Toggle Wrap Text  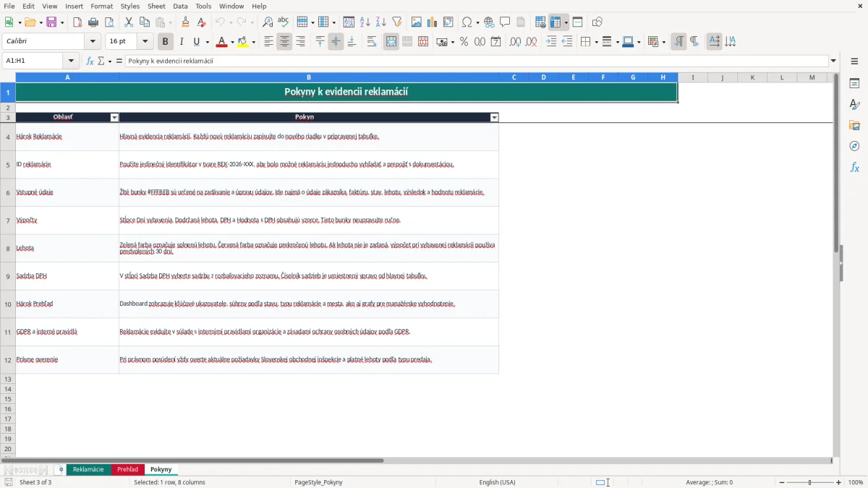(x=372, y=42)
